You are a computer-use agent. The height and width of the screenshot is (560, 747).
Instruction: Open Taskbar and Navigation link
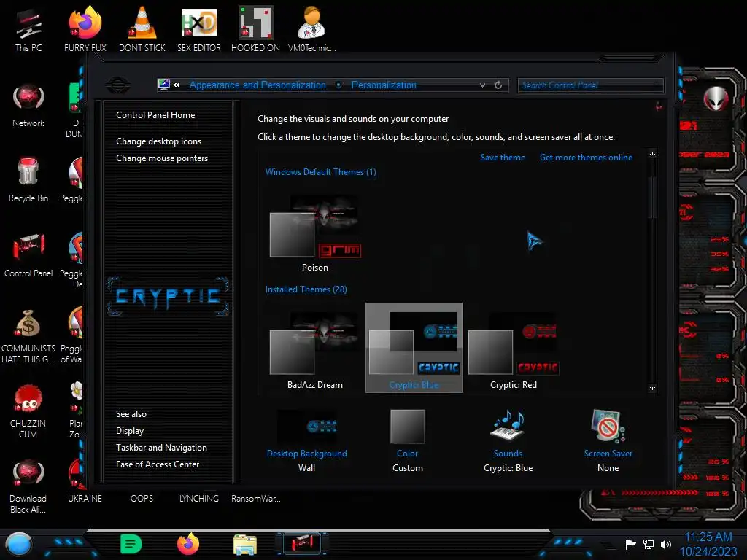click(161, 448)
